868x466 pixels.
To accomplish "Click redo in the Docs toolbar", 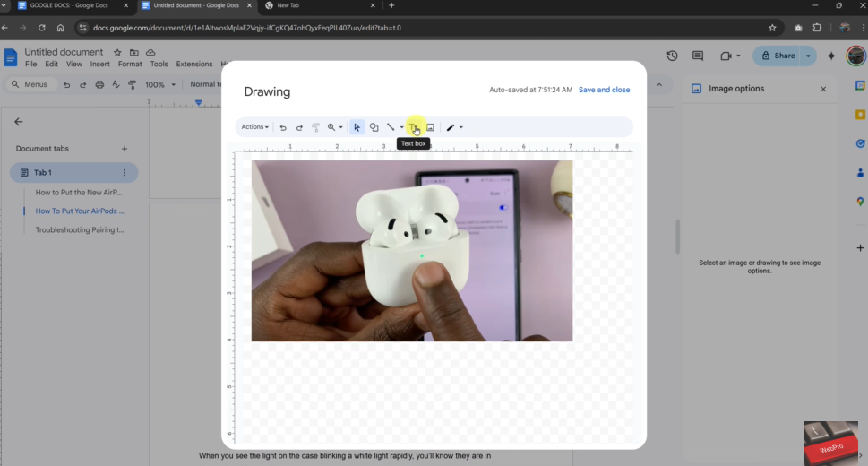I will pos(83,85).
